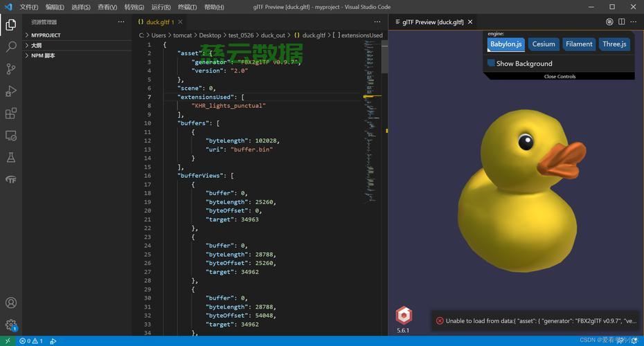Click the "byteLength": 102028 line
Viewport: 644px width, 346px height.
click(242, 140)
